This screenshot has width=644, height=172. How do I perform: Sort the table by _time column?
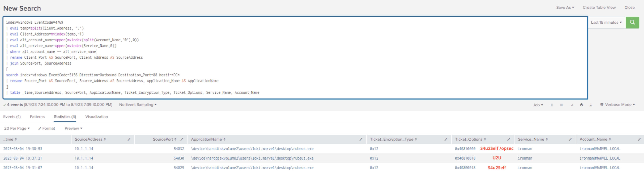(x=16, y=139)
